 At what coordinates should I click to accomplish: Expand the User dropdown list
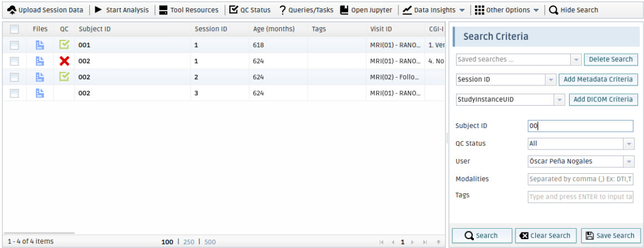(x=628, y=162)
